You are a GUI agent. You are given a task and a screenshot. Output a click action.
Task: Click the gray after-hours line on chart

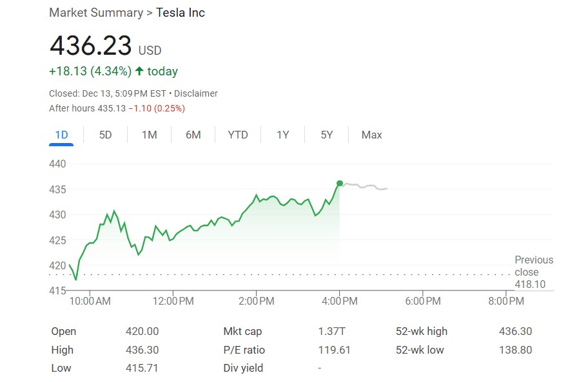coord(364,186)
